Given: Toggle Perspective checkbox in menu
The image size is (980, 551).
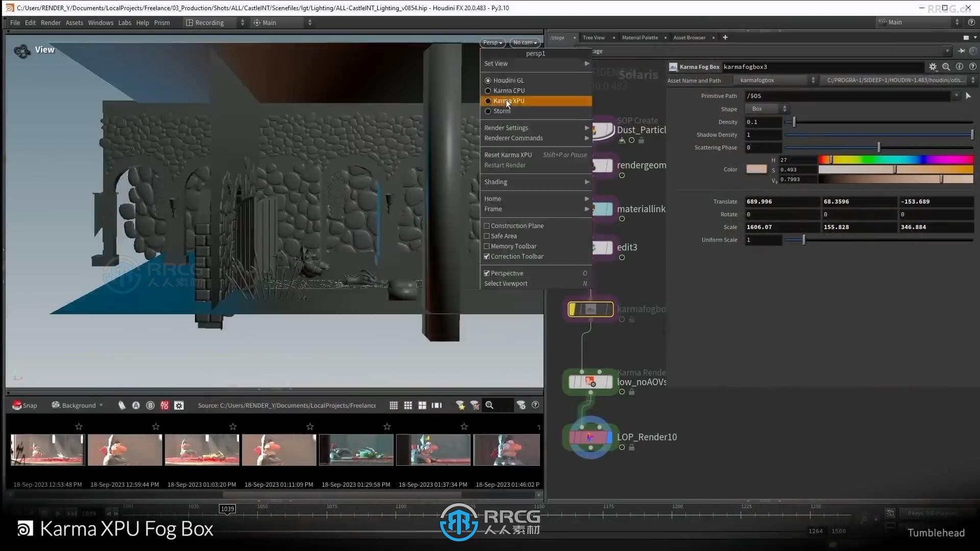Looking at the screenshot, I should (487, 273).
